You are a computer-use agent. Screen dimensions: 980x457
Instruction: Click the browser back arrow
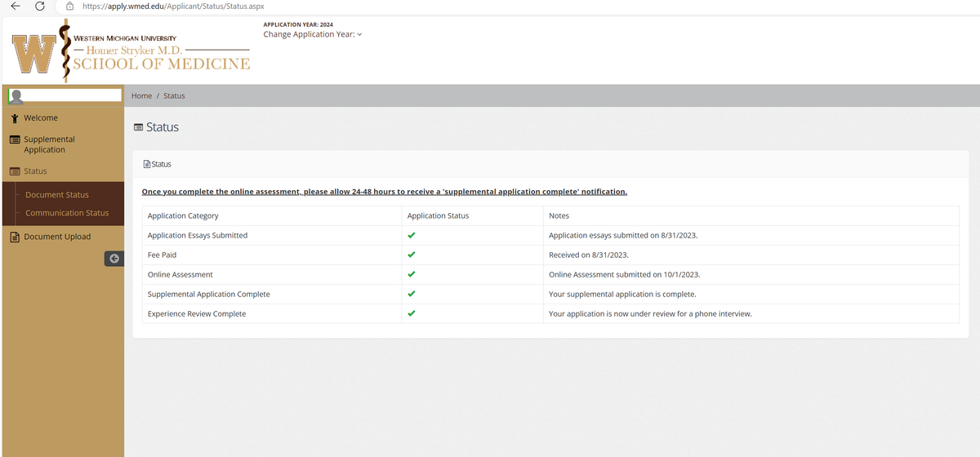[x=15, y=7]
